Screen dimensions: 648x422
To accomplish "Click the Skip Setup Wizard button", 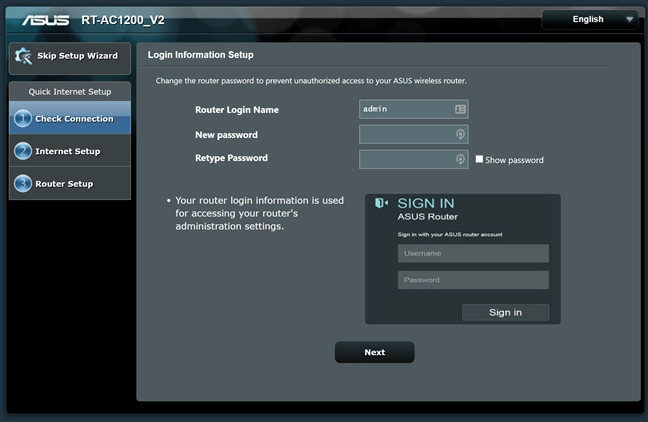I will [70, 58].
